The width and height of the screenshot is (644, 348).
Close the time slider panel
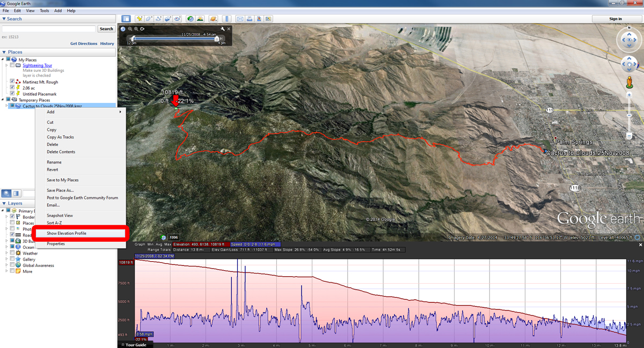point(229,29)
